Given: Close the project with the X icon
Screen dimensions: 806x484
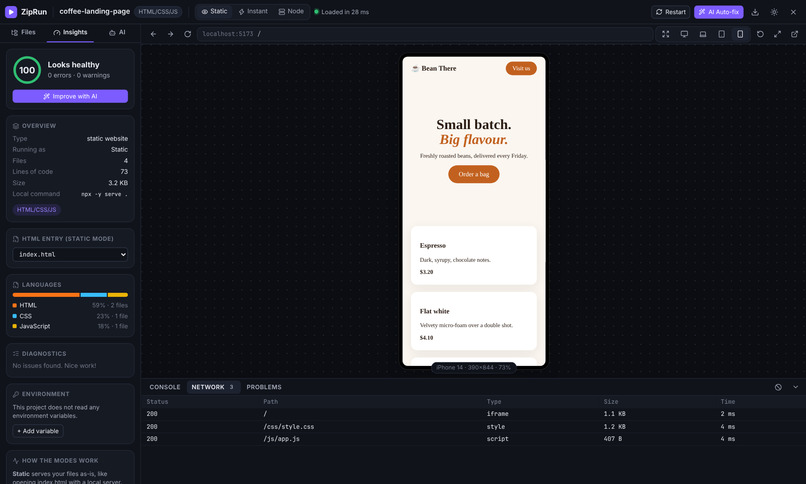Looking at the screenshot, I should 793,12.
